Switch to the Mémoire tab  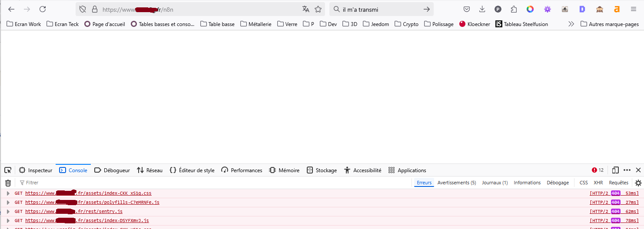click(284, 170)
